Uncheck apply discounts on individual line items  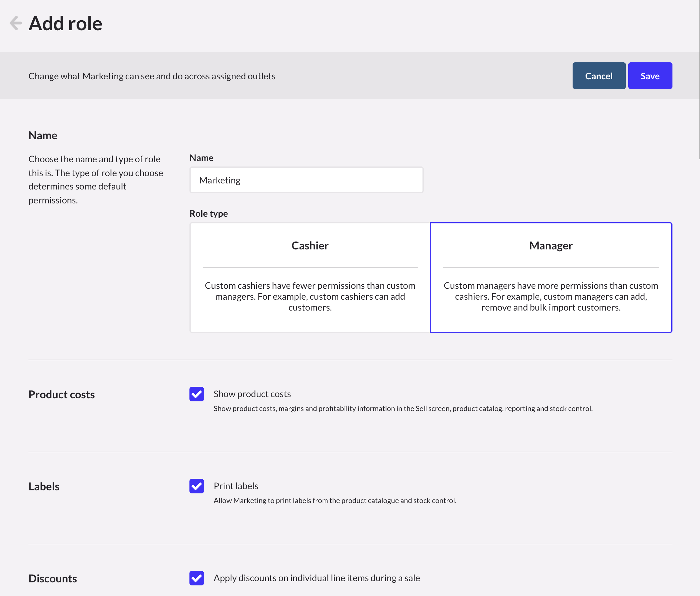(196, 578)
